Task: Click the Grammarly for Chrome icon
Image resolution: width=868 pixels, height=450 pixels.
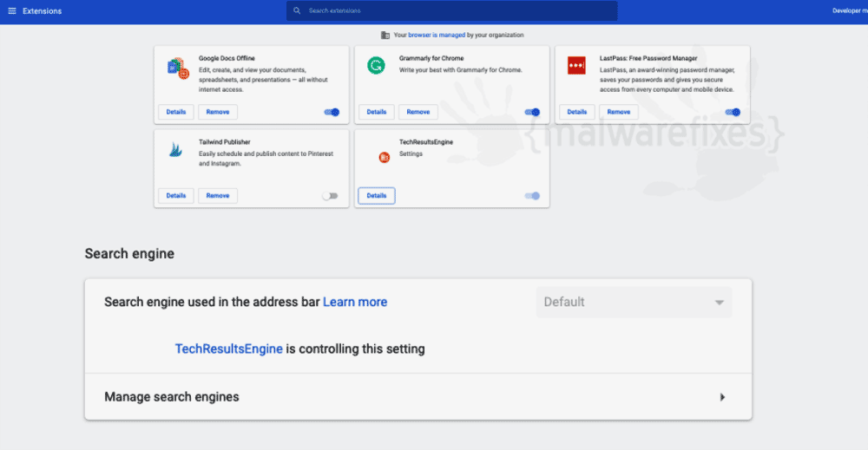Action: 377,66
